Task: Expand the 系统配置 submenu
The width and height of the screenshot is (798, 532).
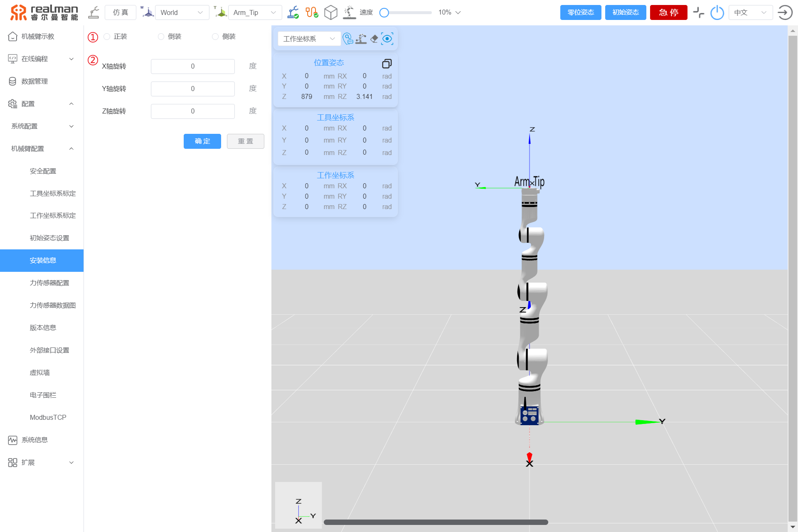Action: tap(42, 126)
